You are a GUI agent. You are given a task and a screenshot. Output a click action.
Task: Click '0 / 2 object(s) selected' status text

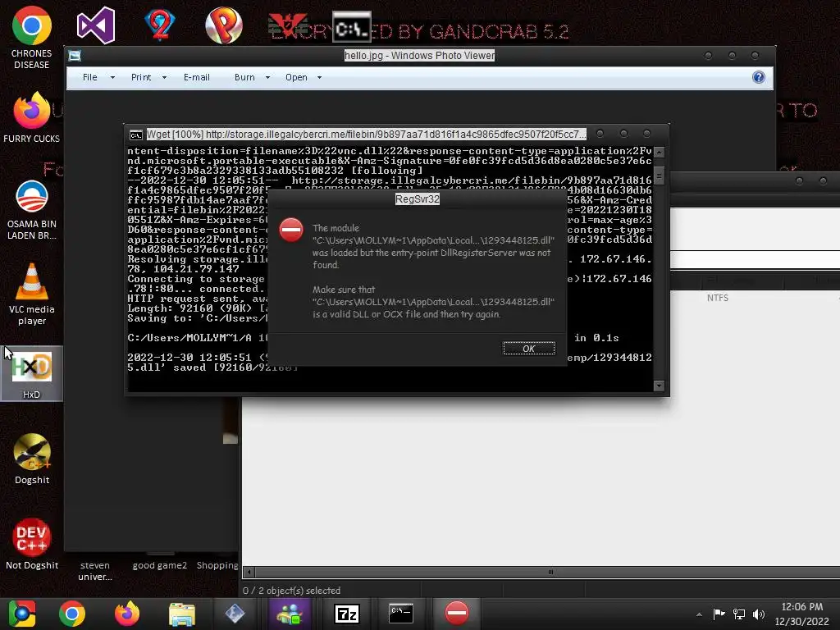291,591
